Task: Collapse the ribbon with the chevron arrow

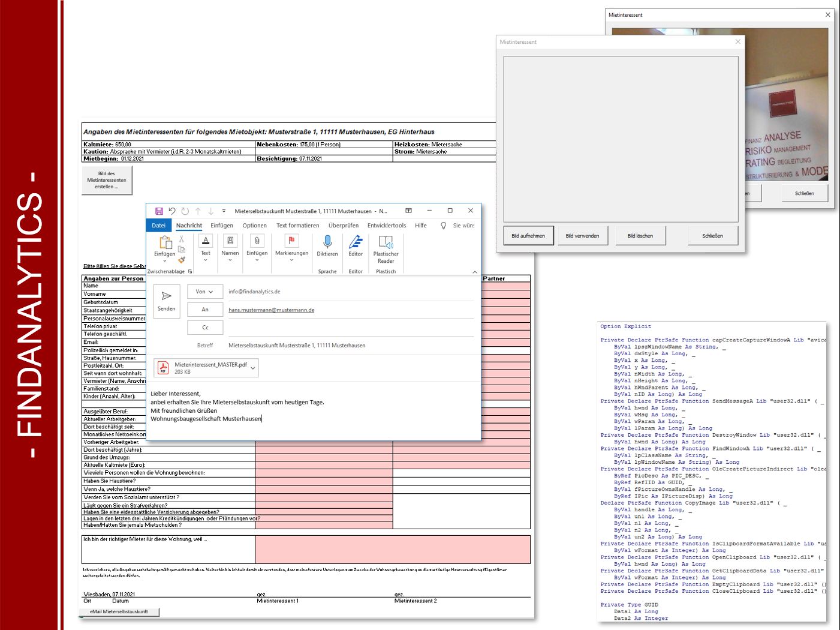Action: click(x=475, y=272)
